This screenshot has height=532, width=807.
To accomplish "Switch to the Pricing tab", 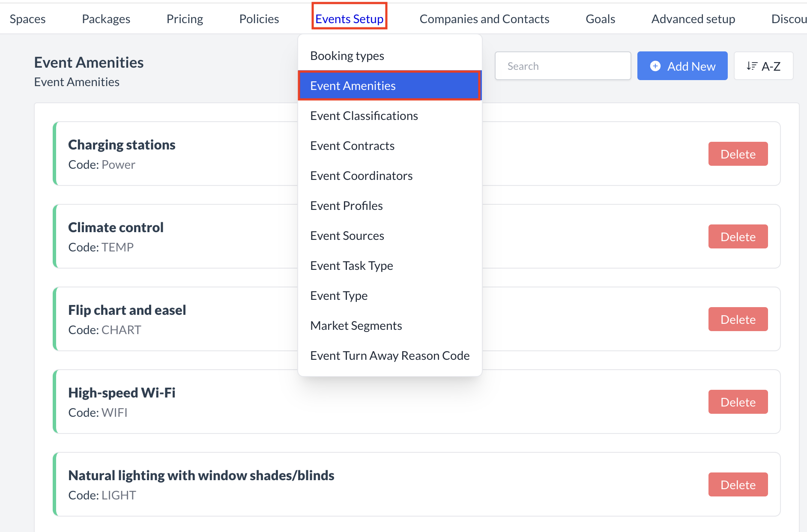I will [x=185, y=19].
